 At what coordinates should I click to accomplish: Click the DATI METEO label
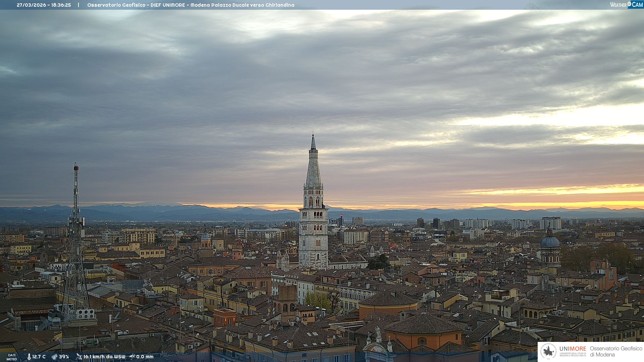pos(12,357)
